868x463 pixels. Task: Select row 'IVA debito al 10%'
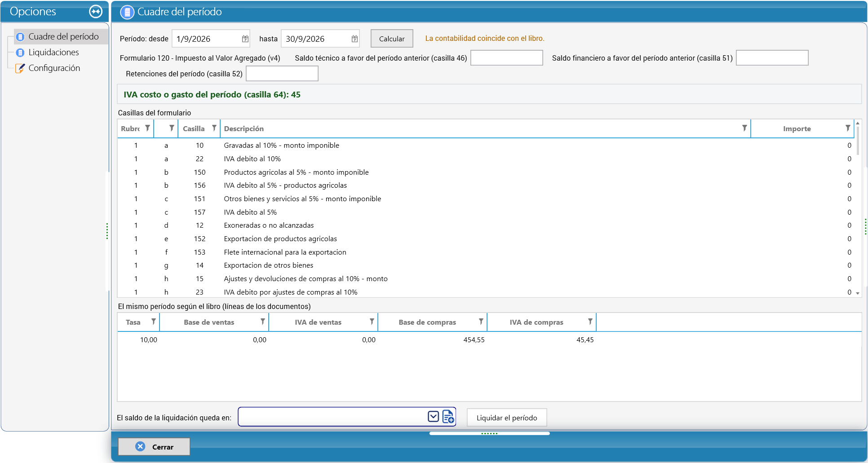tap(486, 159)
